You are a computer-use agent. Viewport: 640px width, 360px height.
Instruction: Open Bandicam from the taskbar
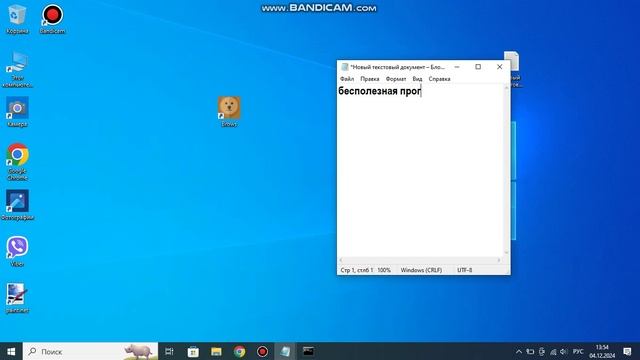pos(262,351)
